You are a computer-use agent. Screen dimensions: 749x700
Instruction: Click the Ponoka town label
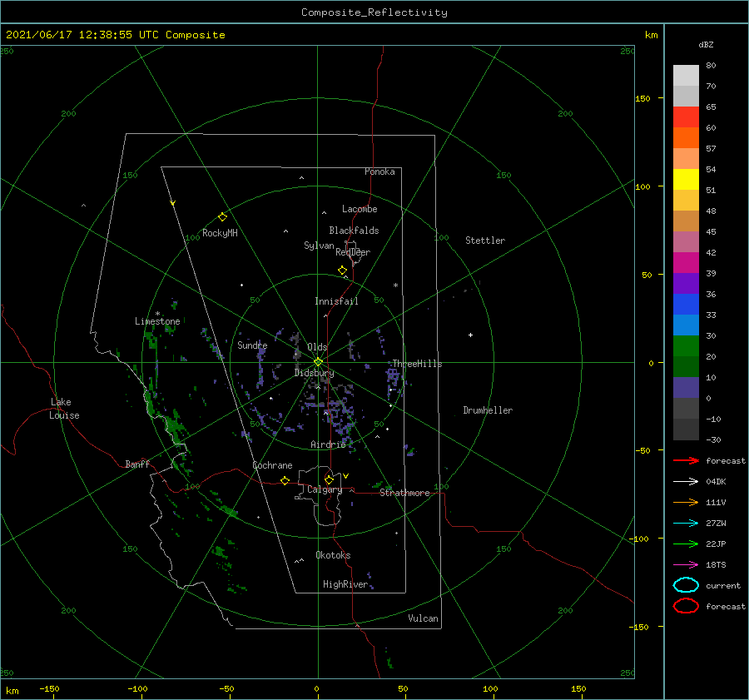tap(379, 171)
